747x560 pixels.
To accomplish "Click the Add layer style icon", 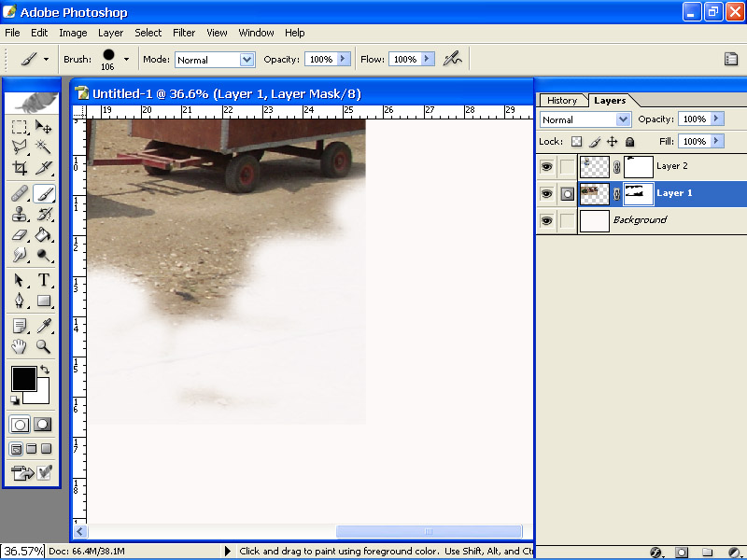I will [x=655, y=552].
